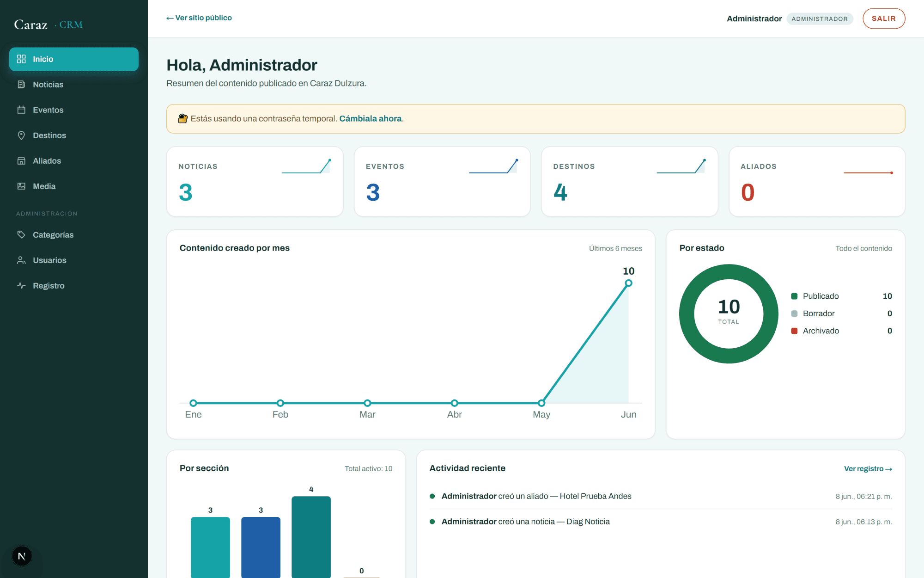Open the Destinos stat card
Image resolution: width=924 pixels, height=578 pixels.
pos(630,182)
